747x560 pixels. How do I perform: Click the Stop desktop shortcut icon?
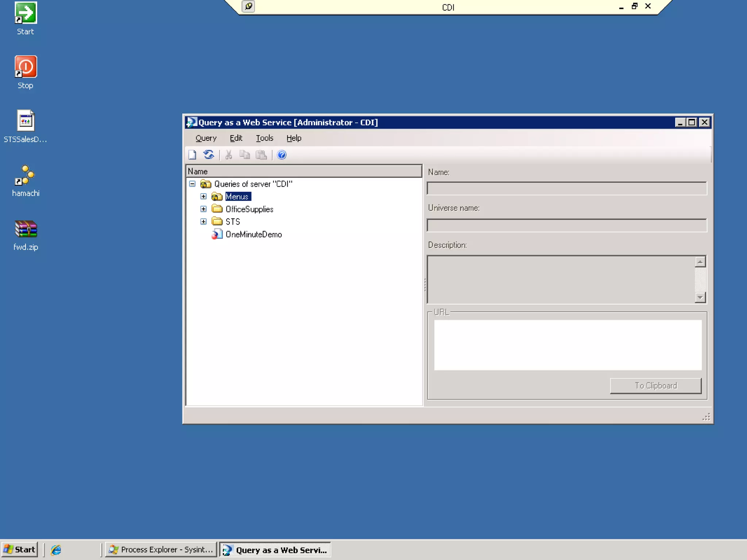tap(26, 67)
